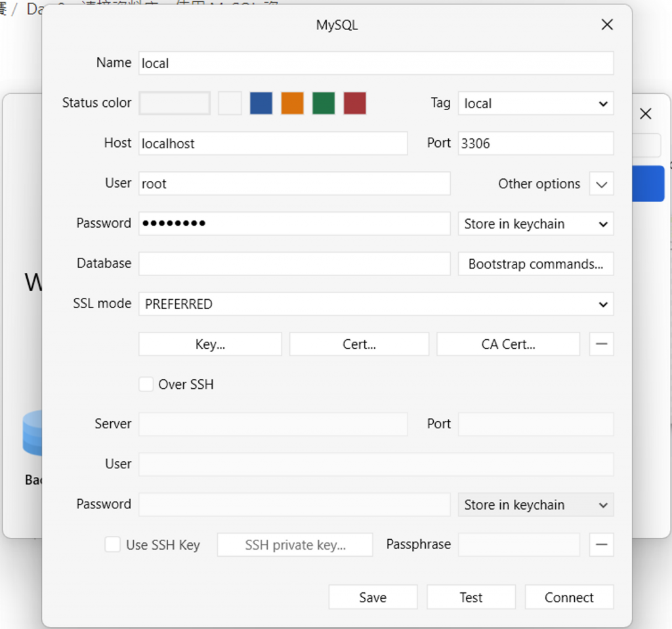Viewport: 672px width, 629px height.
Task: Click the Cert... button
Action: (x=359, y=344)
